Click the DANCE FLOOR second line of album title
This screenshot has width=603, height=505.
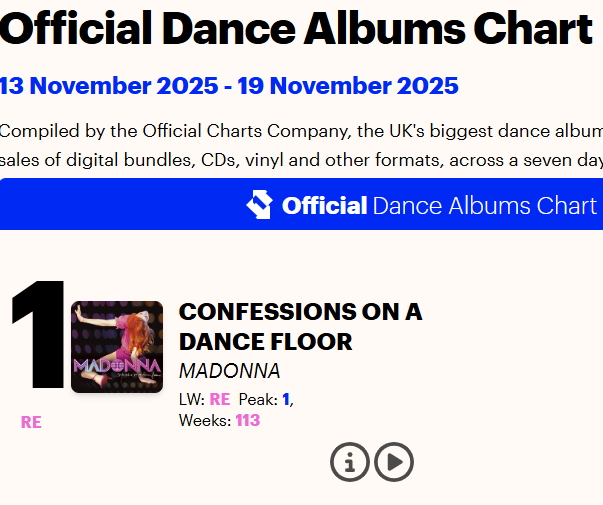tap(265, 342)
